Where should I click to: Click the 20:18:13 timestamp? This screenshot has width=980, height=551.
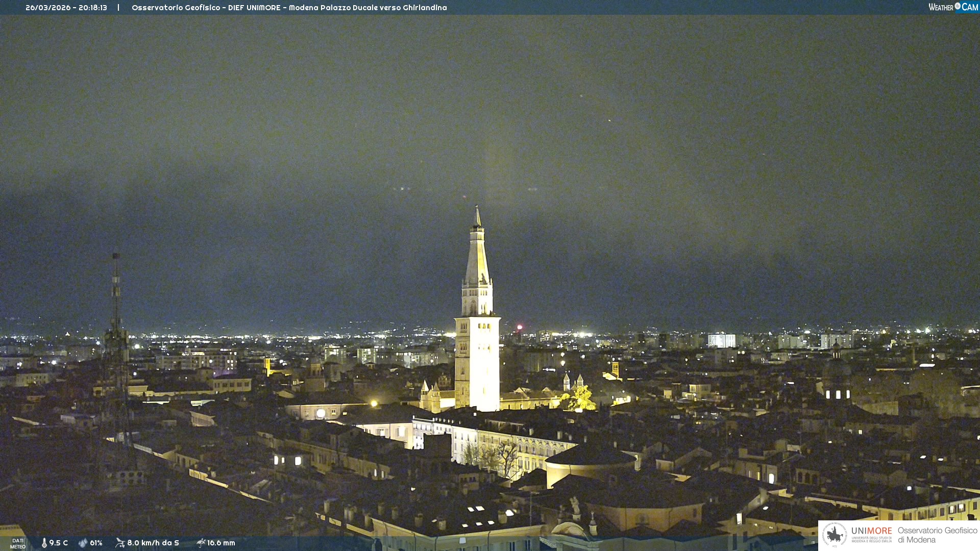[93, 8]
